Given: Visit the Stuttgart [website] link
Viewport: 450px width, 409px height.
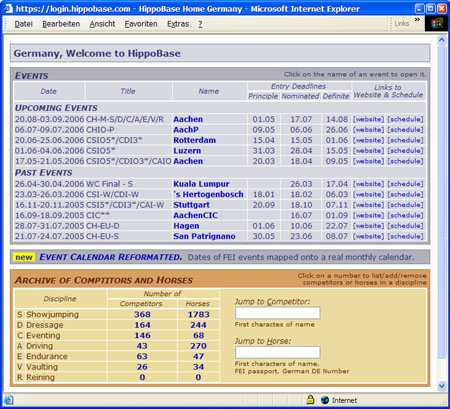Looking at the screenshot, I should 368,205.
